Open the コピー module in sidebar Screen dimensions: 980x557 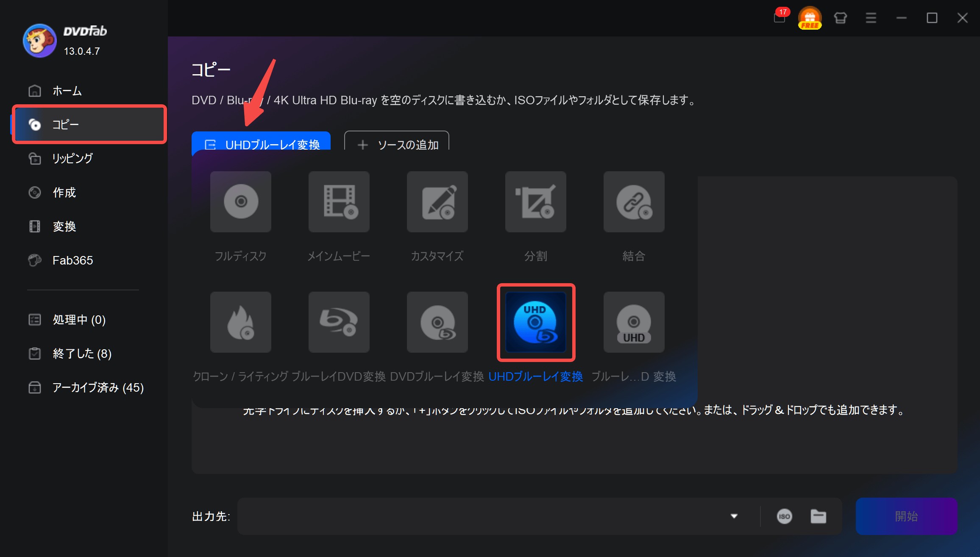(89, 125)
